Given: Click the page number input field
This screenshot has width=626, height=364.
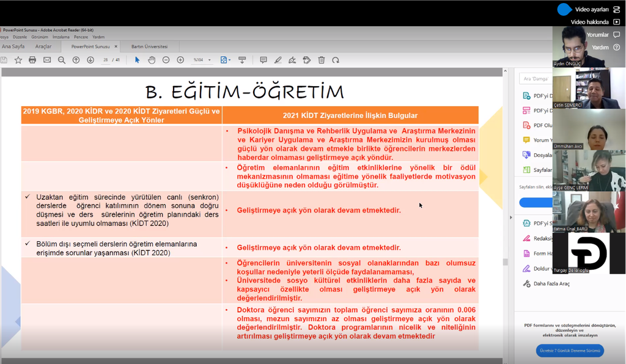Looking at the screenshot, I should click(x=106, y=60).
